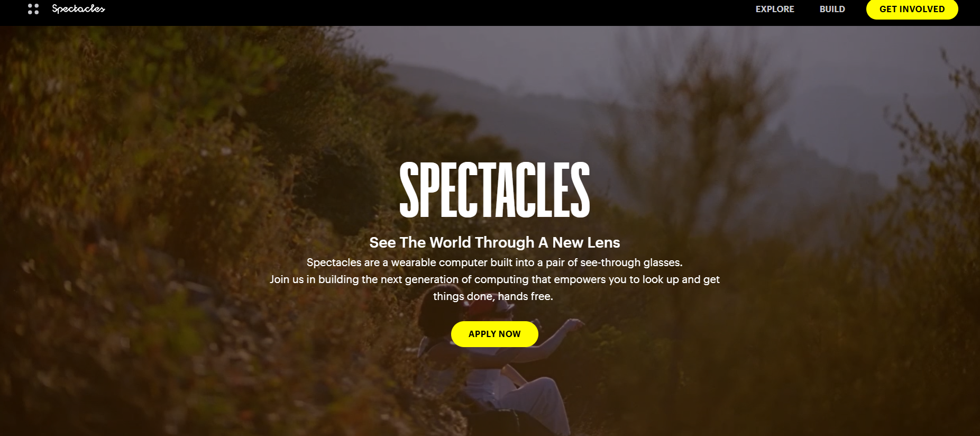This screenshot has height=436, width=980.
Task: Click the 'See The World Through A New Lens' tagline
Action: pyautogui.click(x=494, y=242)
